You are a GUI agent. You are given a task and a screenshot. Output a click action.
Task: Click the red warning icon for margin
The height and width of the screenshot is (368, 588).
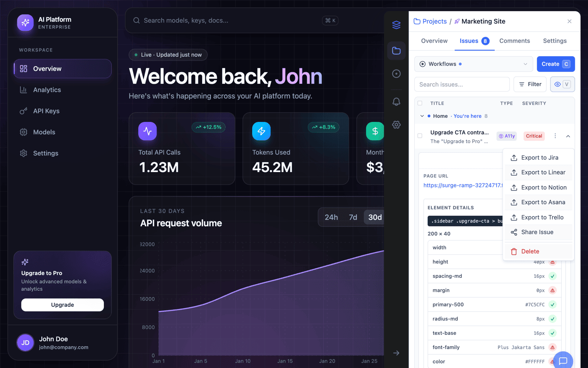tap(553, 290)
